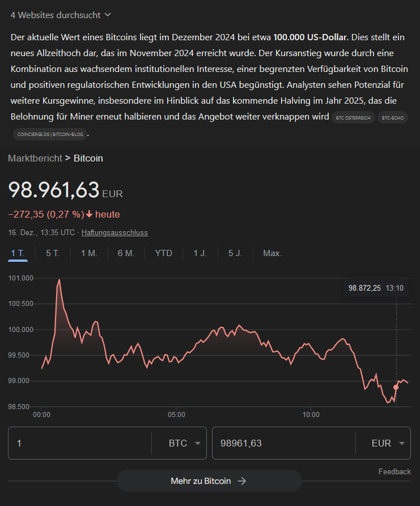
Task: Open the BTC-ECHO source chip
Action: 392,117
